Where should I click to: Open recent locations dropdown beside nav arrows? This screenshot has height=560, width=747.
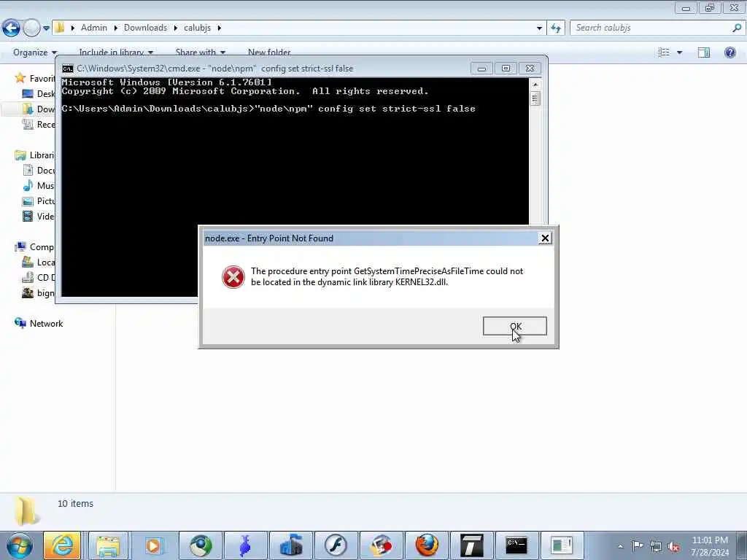[x=46, y=28]
